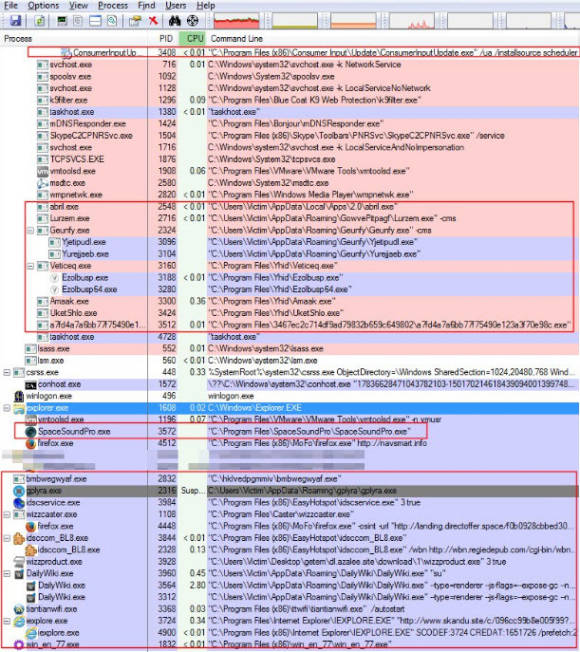
Task: Click the gplyra.exe blue icon
Action: point(19,491)
